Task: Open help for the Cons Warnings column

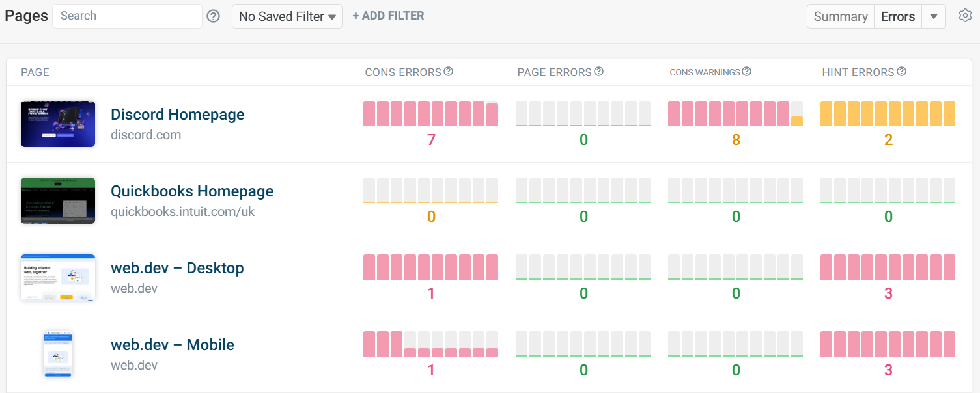Action: [747, 72]
